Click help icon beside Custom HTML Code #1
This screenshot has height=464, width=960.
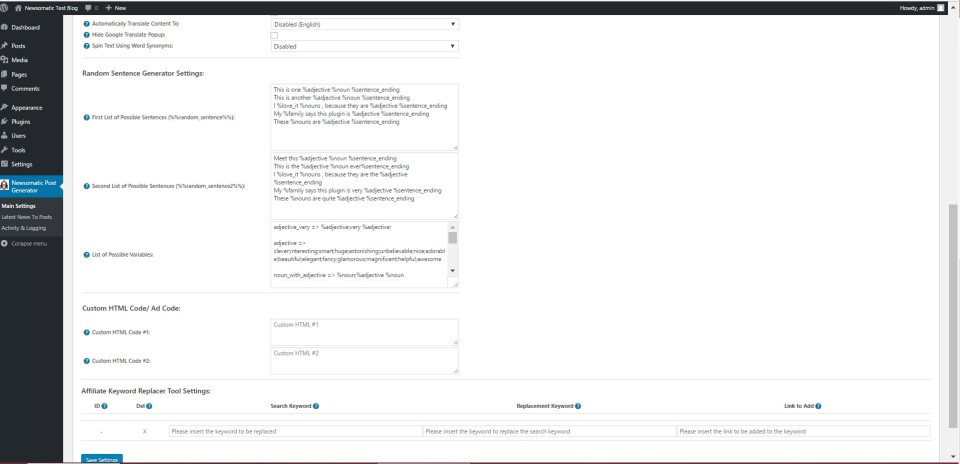86,332
